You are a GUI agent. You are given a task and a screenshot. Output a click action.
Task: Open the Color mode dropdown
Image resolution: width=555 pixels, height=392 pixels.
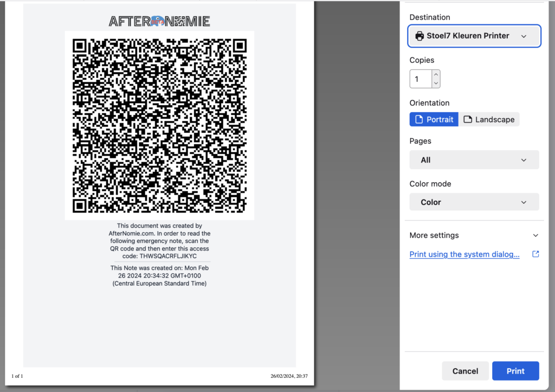[474, 202]
